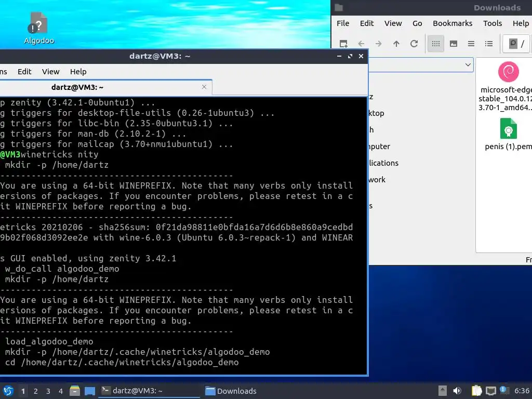This screenshot has height=399, width=532.
Task: Click show desktop panel icon
Action: coord(90,391)
